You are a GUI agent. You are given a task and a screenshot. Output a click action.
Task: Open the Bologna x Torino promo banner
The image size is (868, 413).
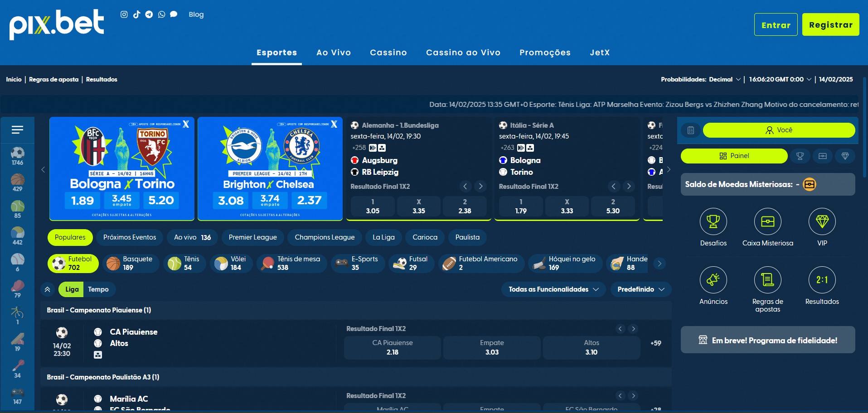122,169
